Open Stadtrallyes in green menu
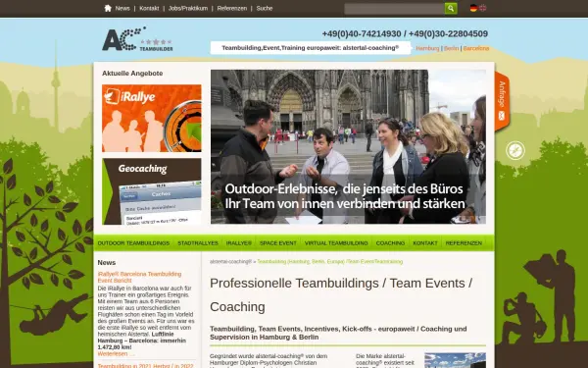 pos(198,243)
